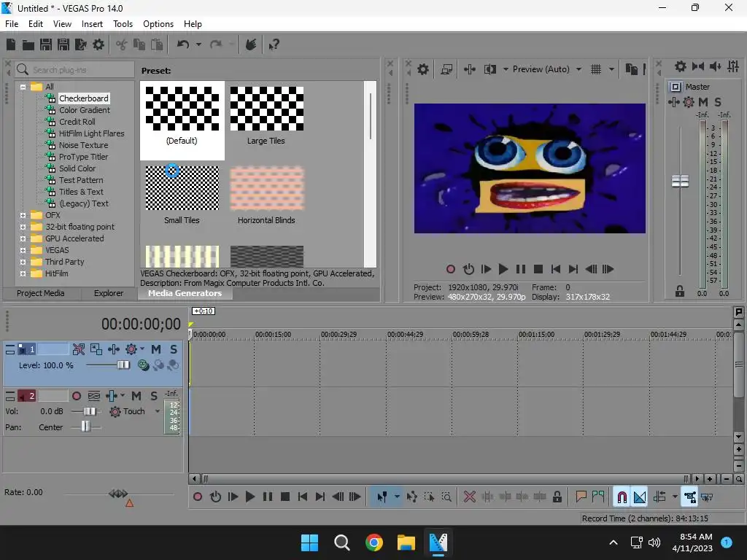Select Solid Color generator
Viewport: 747px width, 560px height.
coord(77,168)
